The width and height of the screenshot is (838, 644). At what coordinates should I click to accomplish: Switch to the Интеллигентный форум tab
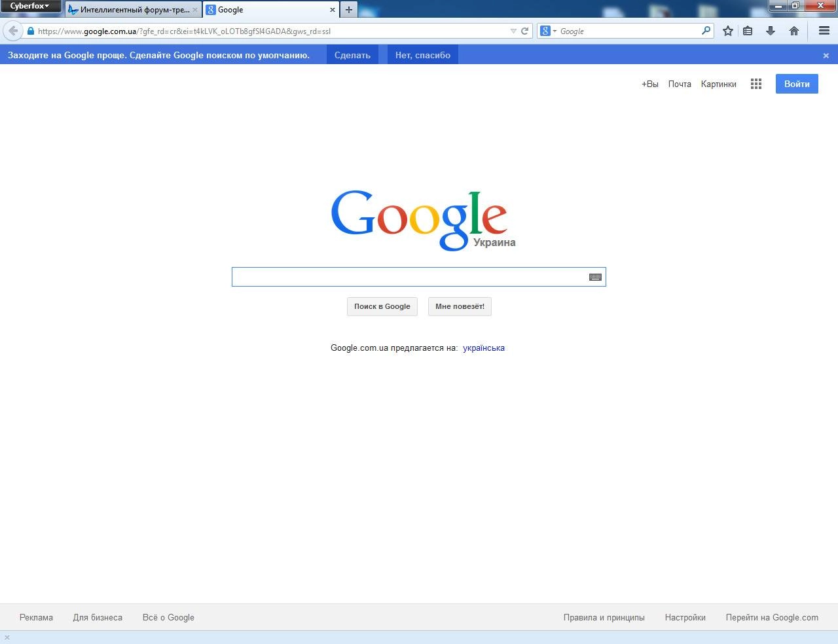tap(132, 10)
